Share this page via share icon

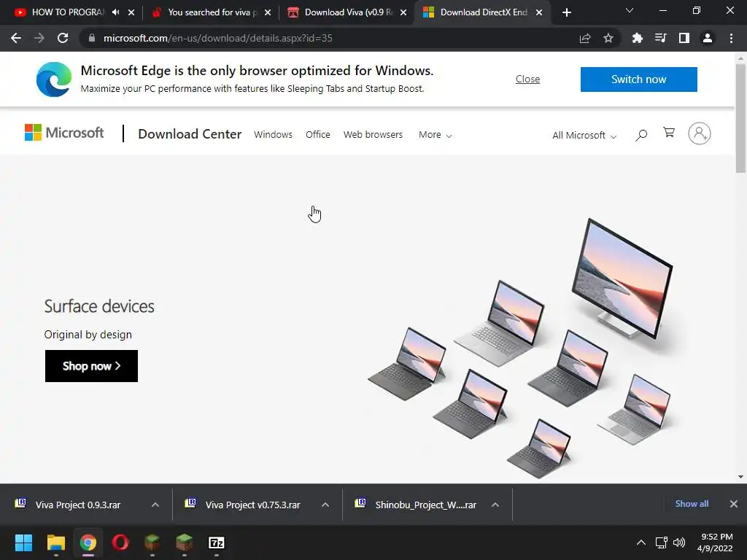click(585, 38)
